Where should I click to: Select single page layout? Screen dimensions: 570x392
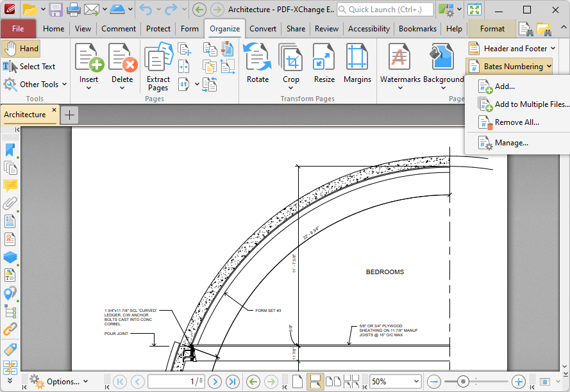click(298, 382)
